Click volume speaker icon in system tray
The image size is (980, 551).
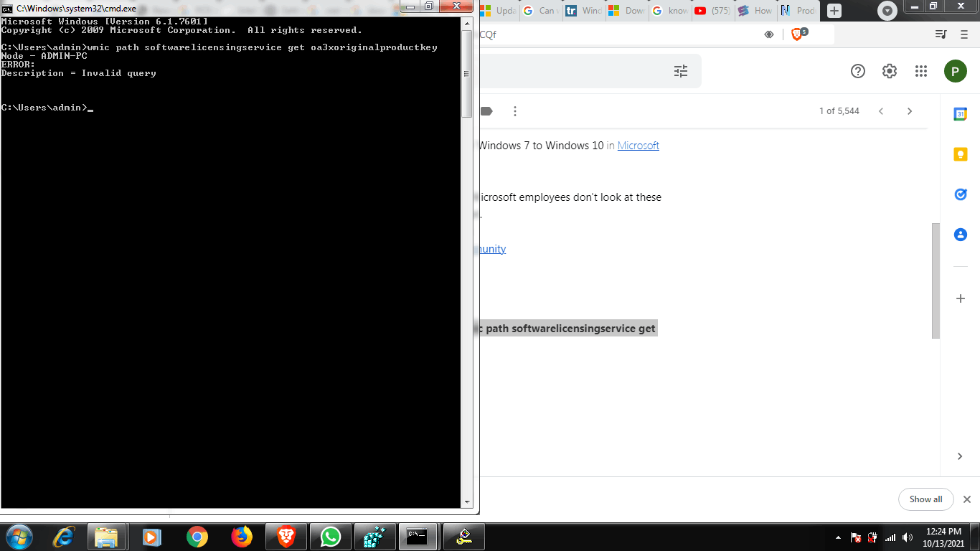click(908, 537)
